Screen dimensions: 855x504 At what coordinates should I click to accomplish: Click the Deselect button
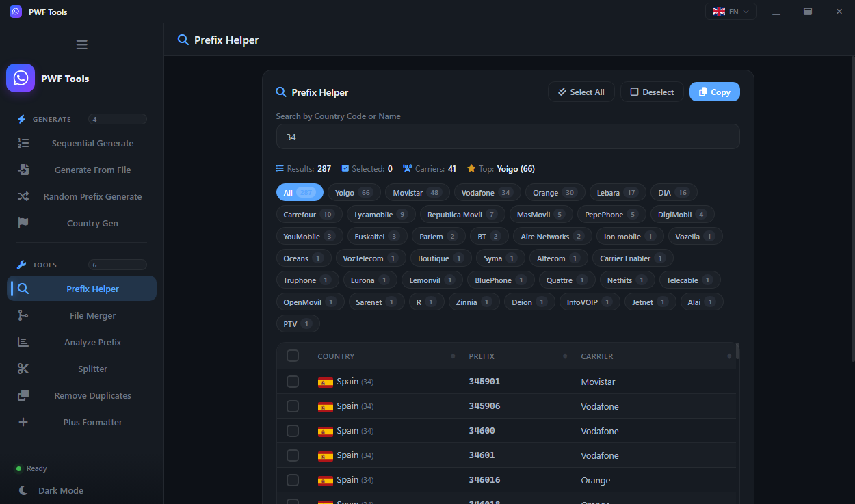pos(652,92)
